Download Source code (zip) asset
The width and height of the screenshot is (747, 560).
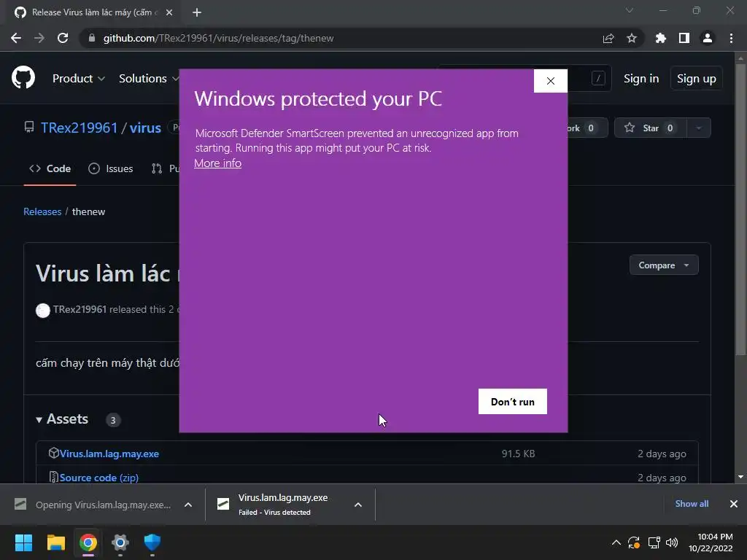tap(99, 478)
